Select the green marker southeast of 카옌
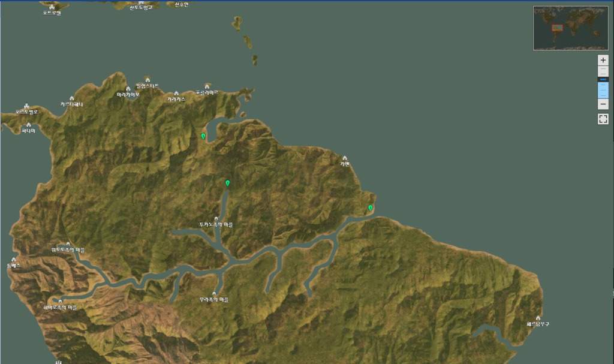 click(x=371, y=208)
